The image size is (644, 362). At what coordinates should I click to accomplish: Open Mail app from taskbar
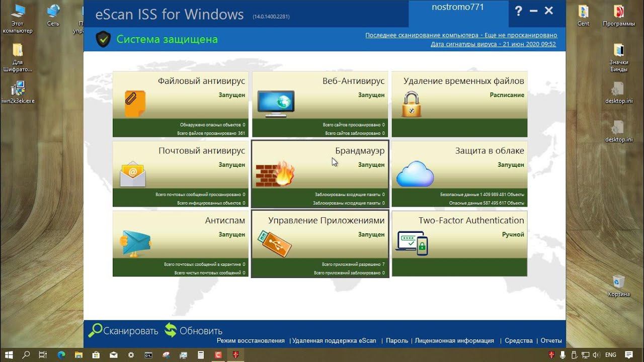[x=114, y=355]
